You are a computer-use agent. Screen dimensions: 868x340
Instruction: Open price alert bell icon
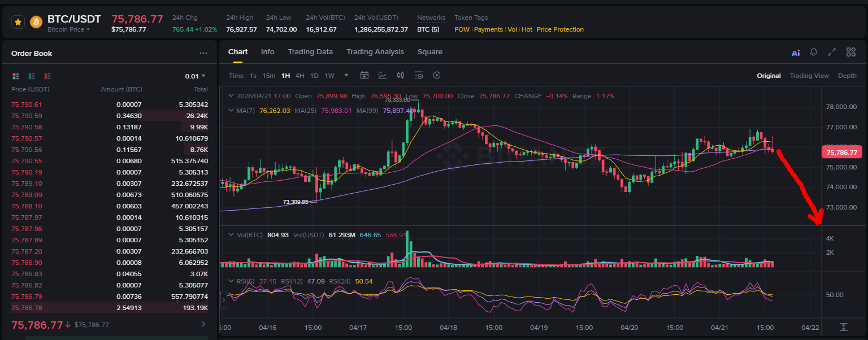(814, 52)
